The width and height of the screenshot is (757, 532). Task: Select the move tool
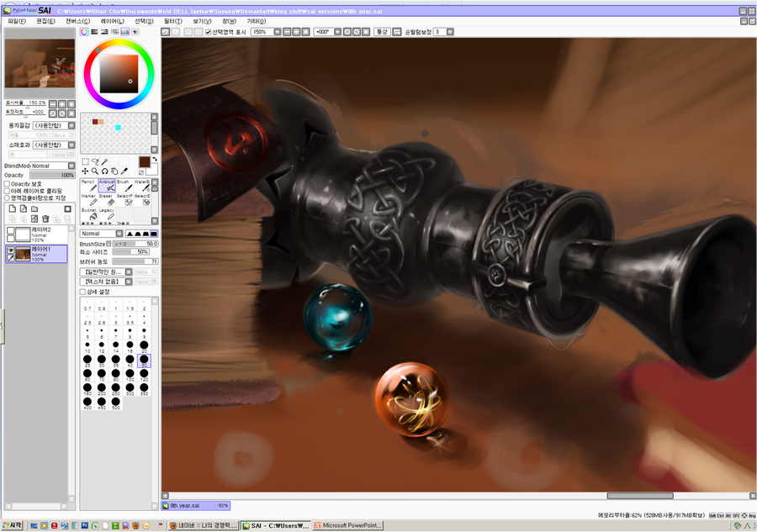pos(85,171)
